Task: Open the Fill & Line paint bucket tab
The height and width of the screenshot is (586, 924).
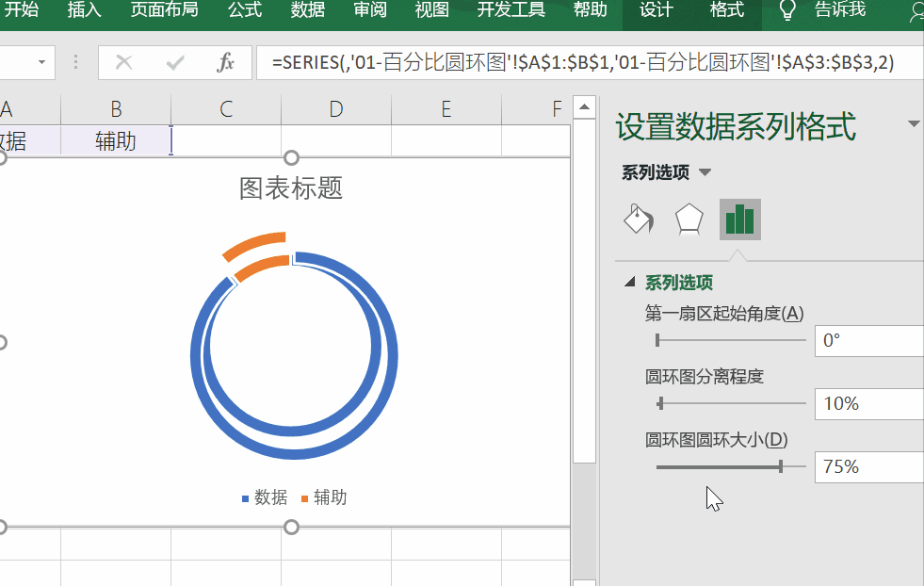Action: pyautogui.click(x=639, y=220)
